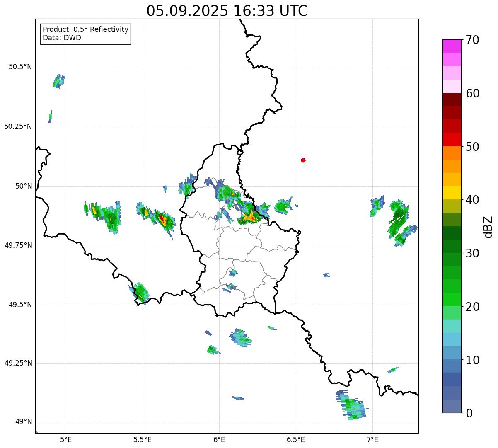Click the Product: 0.5° Reflectivity label
Image resolution: width=498 pixels, height=448 pixels.
pyautogui.click(x=85, y=30)
